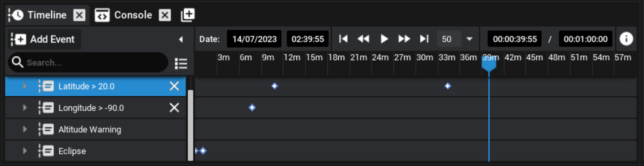Screen dimensions: 644x166
Task: Start timeline playback with play button
Action: 384,39
